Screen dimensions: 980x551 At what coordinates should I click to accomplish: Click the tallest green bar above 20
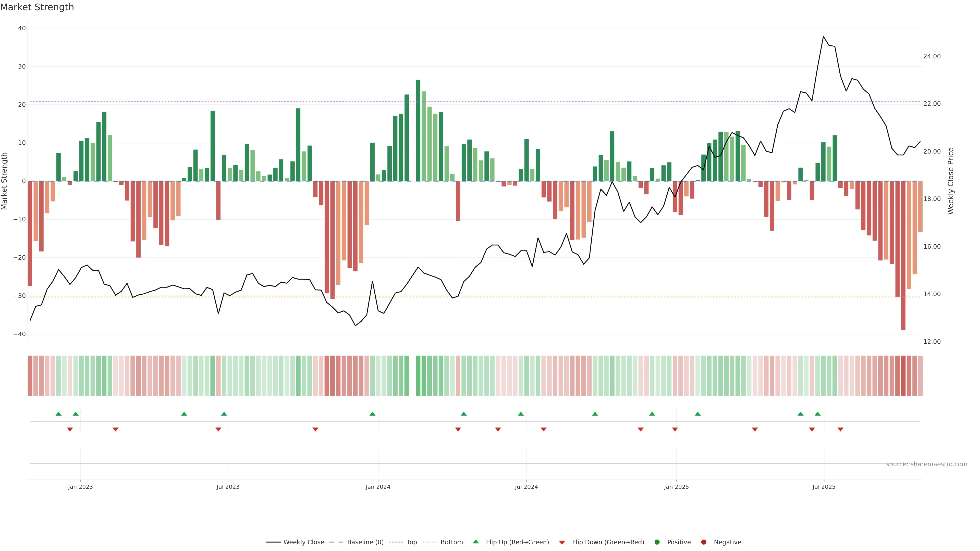(418, 129)
